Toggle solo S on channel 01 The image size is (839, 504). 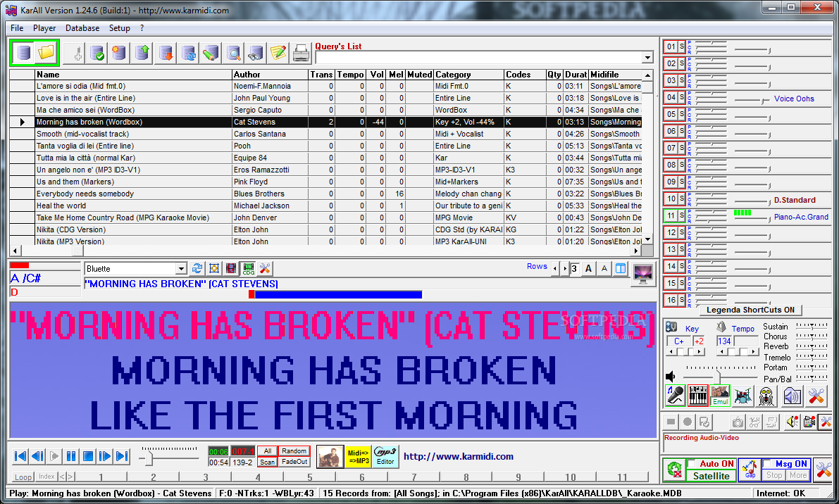(x=682, y=46)
